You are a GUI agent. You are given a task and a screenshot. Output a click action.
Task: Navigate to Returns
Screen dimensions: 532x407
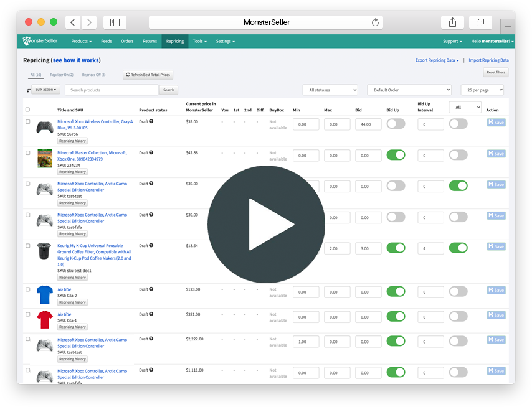click(150, 41)
